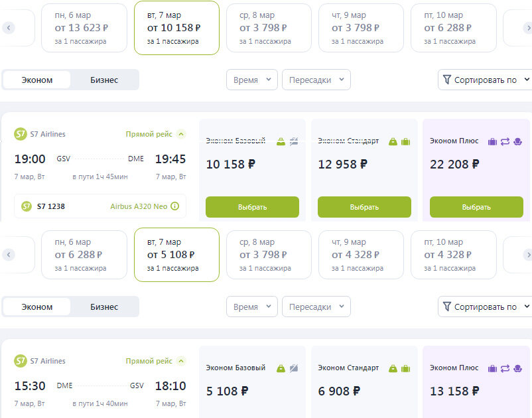The width and height of the screenshot is (532, 418).
Task: Collapse details of 19:00 GSV–DME direct flight
Action: tap(181, 134)
